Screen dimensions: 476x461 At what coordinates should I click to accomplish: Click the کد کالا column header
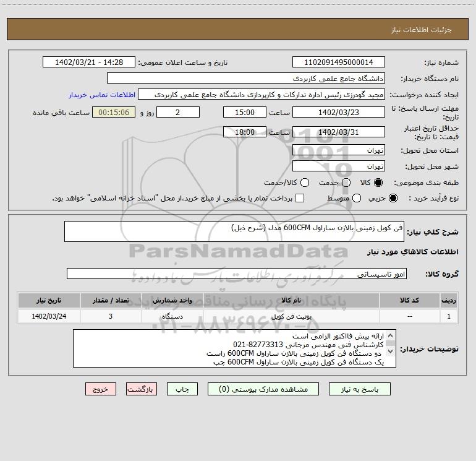pyautogui.click(x=409, y=301)
